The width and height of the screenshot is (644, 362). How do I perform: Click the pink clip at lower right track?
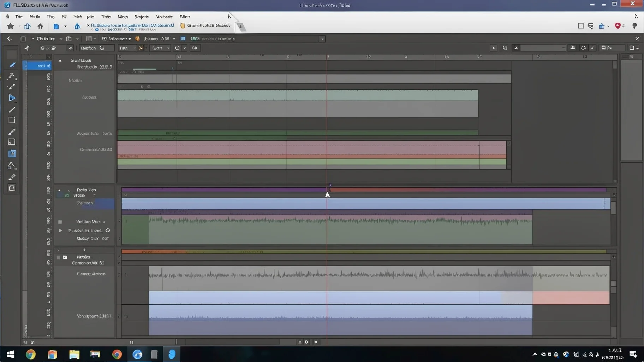coord(571,298)
